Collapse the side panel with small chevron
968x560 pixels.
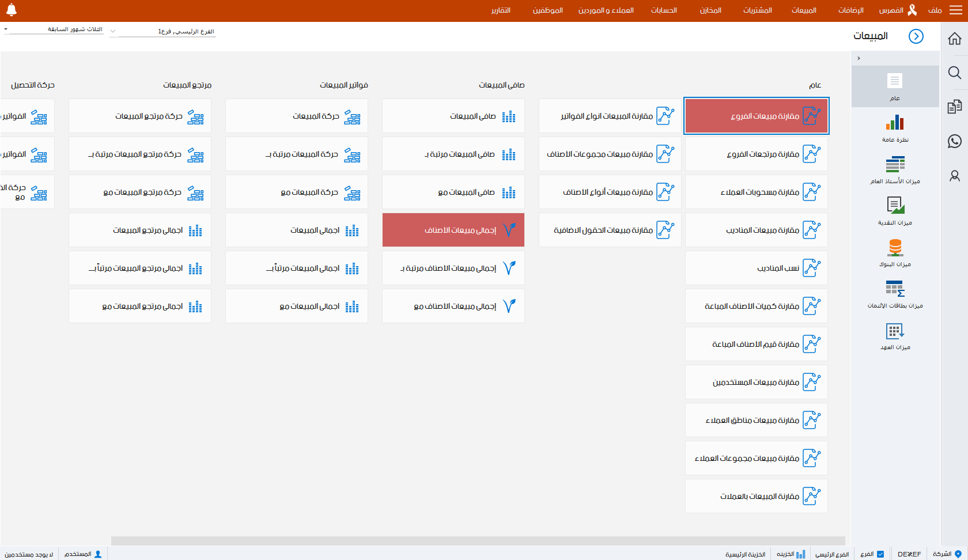click(x=859, y=58)
